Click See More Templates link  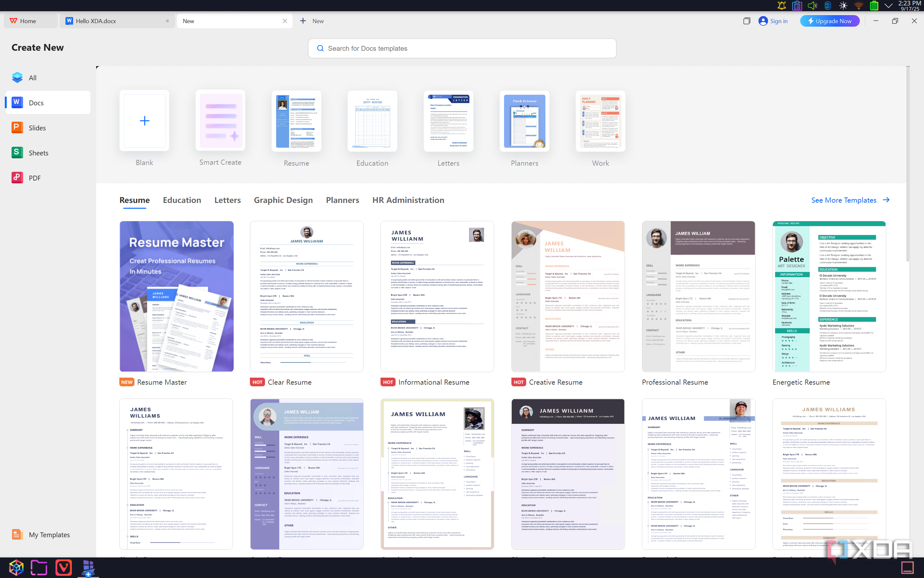850,200
